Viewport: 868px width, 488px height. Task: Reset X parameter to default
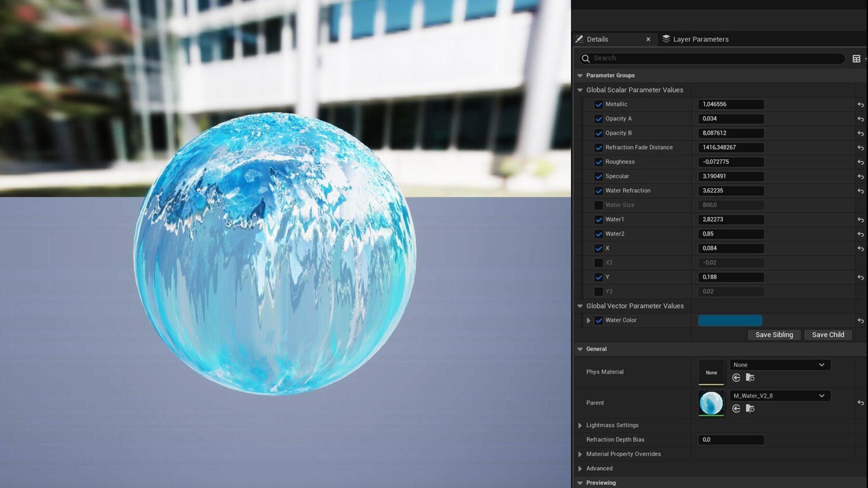tap(860, 249)
